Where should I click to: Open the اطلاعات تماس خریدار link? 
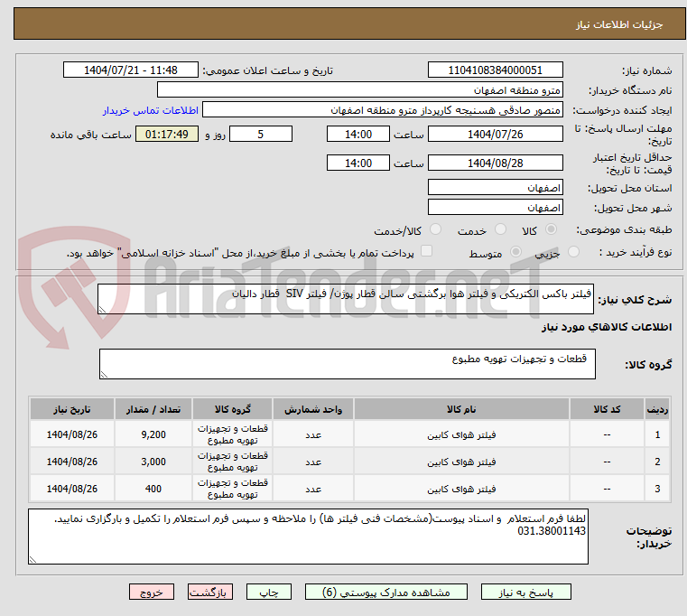[151, 110]
